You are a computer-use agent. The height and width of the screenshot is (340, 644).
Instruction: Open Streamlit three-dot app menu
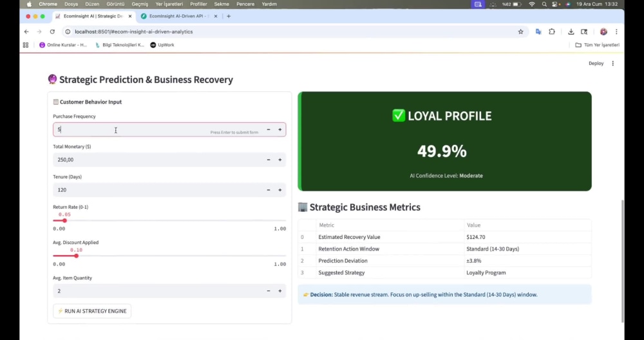click(613, 63)
